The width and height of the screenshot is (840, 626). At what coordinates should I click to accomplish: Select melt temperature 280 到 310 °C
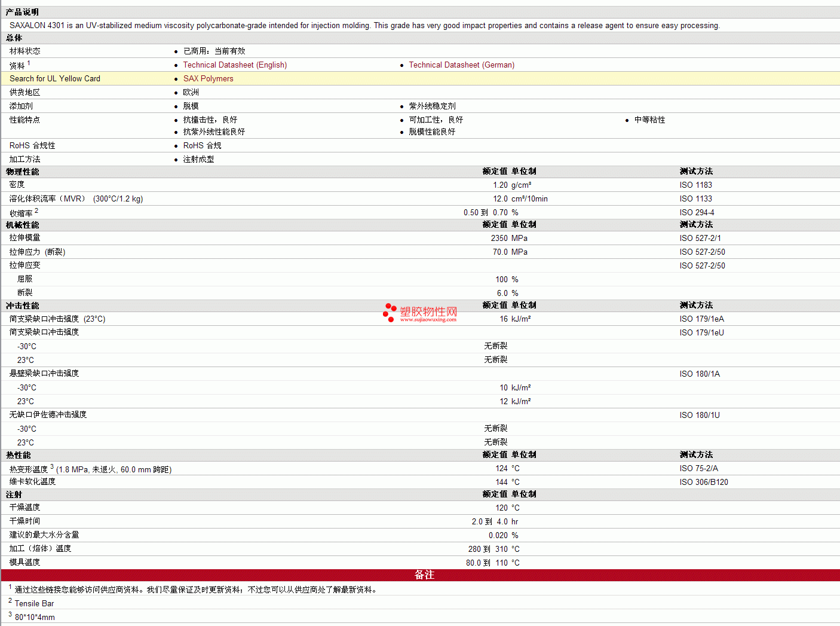click(493, 549)
